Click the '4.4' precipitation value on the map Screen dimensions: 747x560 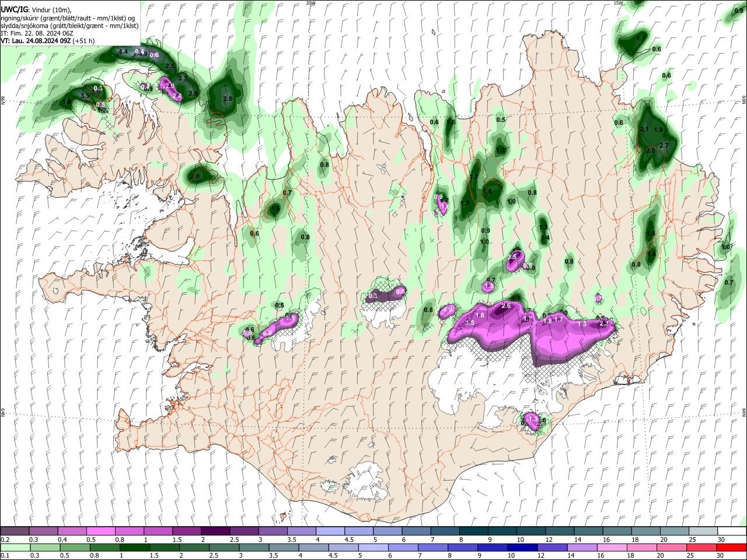pos(123,52)
